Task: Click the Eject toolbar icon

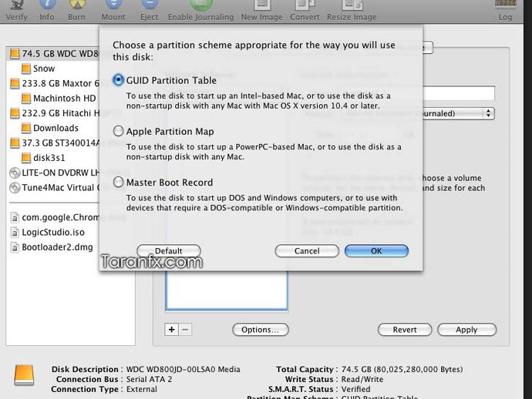Action: point(150,5)
